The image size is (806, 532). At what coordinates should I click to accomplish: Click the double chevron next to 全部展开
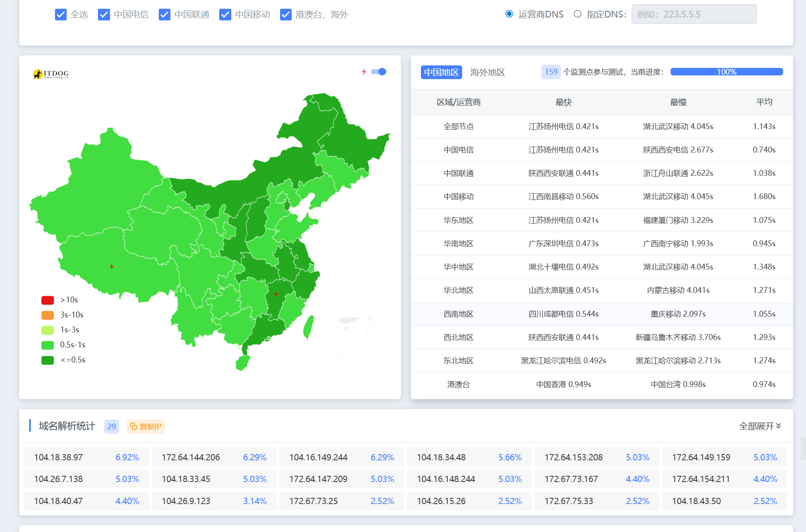pyautogui.click(x=778, y=426)
